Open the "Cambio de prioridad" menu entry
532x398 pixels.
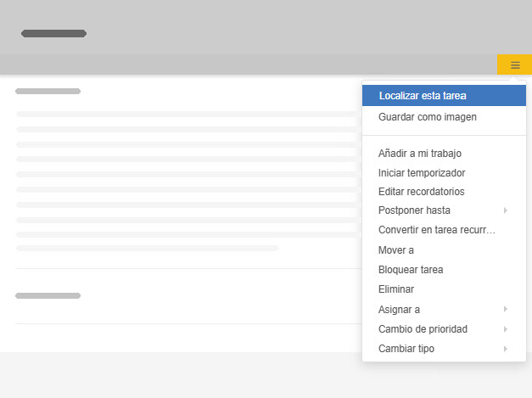pyautogui.click(x=423, y=329)
